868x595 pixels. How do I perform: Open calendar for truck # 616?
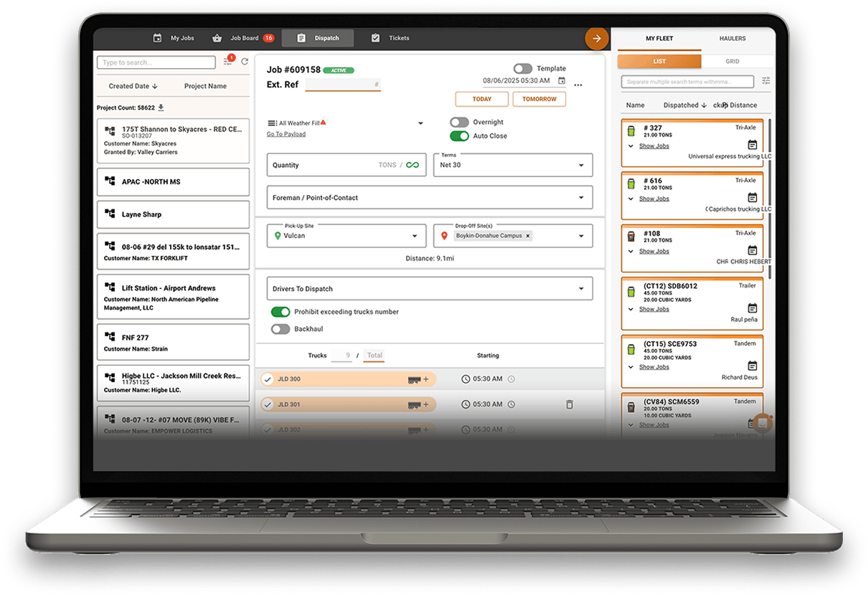pos(752,198)
